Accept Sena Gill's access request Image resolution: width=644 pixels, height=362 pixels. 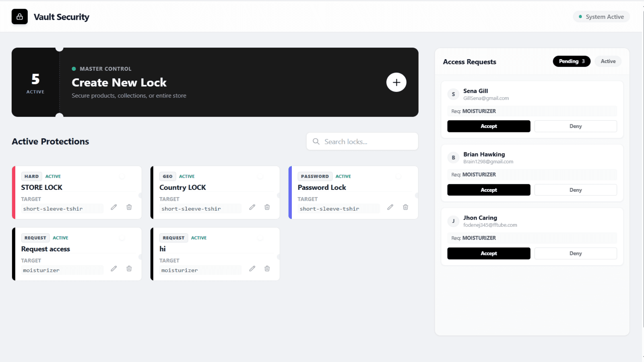[489, 126]
